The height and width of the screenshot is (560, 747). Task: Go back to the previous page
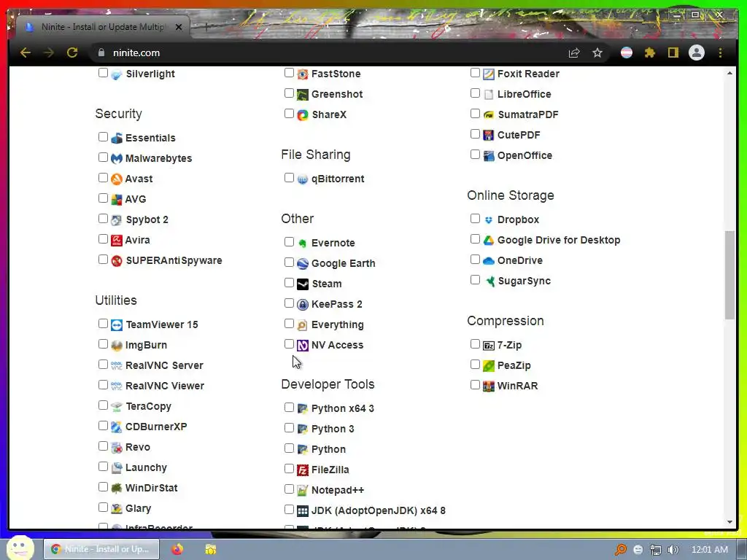26,52
